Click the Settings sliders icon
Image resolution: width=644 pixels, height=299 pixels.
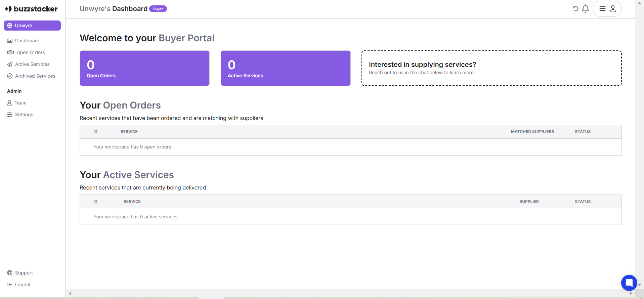pos(10,115)
